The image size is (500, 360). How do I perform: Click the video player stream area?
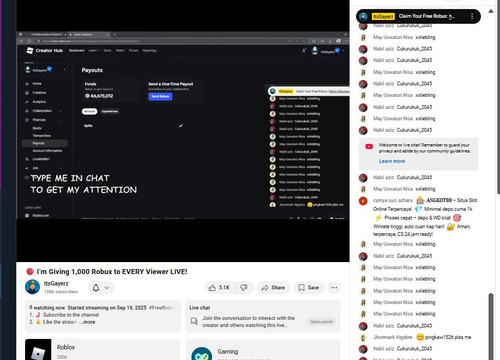pyautogui.click(x=183, y=130)
